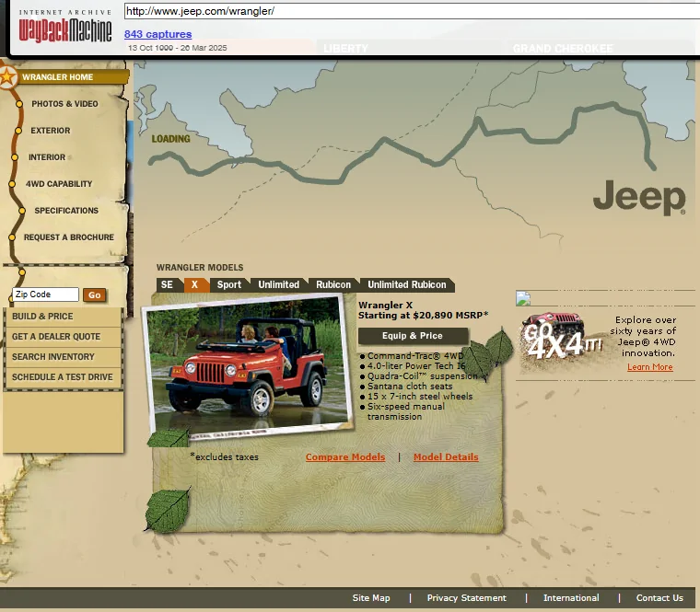The width and height of the screenshot is (700, 612).
Task: Go to the Interior section
Action: tap(47, 157)
